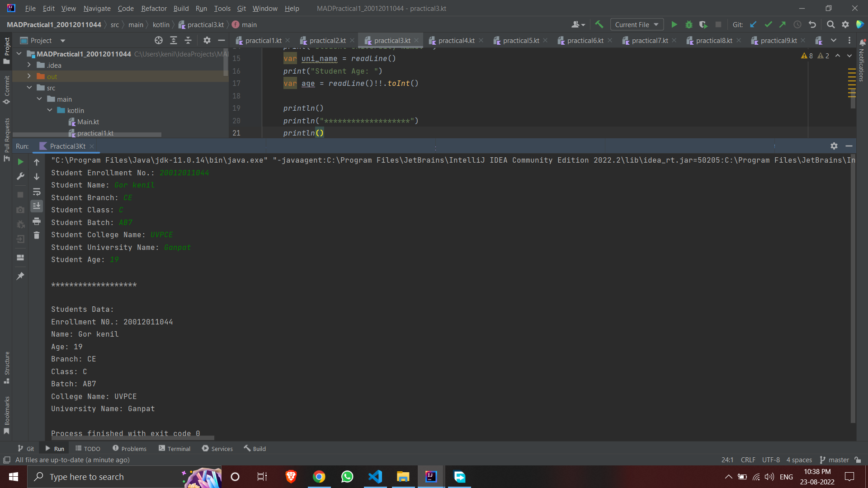Rerun Practical3Kt with the play icon
Screen dimensions: 868x488
coord(20,162)
